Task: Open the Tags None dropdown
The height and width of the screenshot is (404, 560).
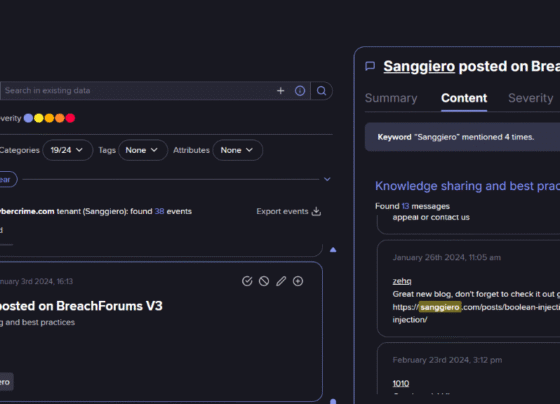Action: pos(142,150)
